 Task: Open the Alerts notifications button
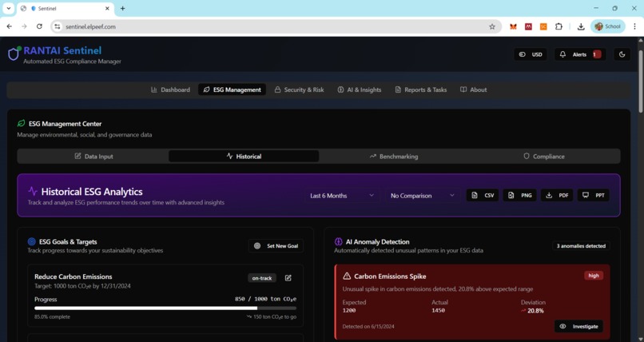(580, 54)
